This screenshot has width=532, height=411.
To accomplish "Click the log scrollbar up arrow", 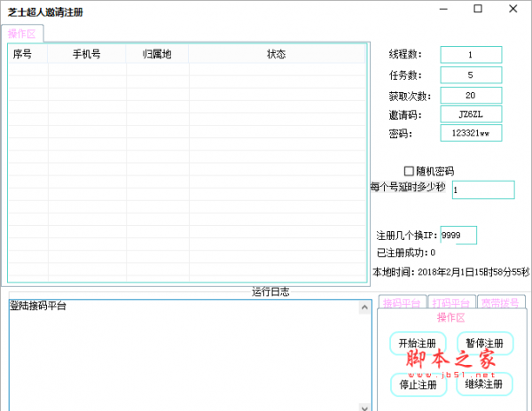I will 364,307.
